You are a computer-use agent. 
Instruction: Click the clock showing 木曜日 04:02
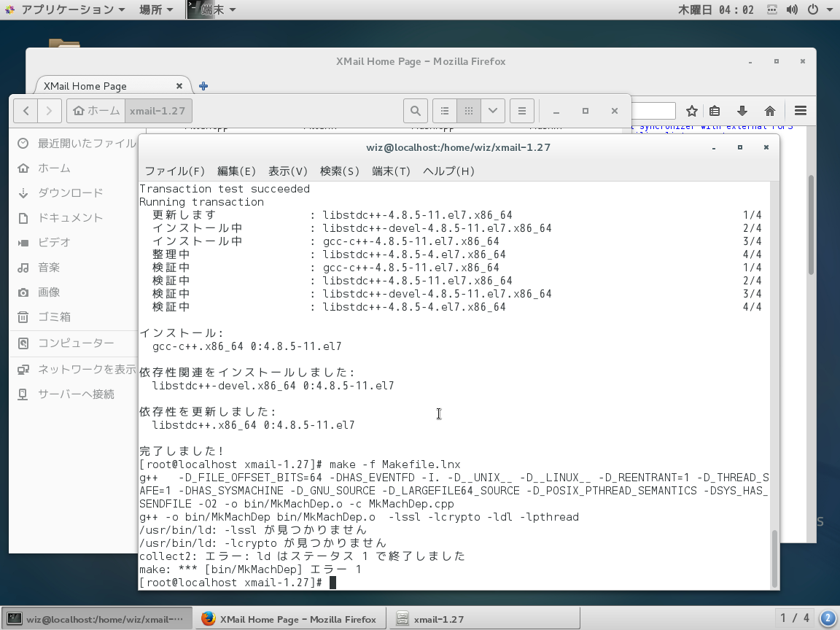716,9
